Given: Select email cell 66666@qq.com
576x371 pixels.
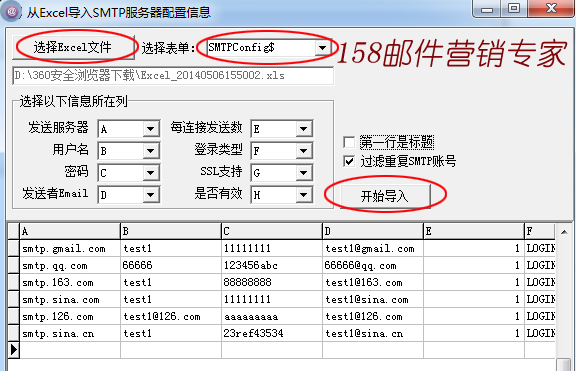Looking at the screenshot, I should 373,265.
